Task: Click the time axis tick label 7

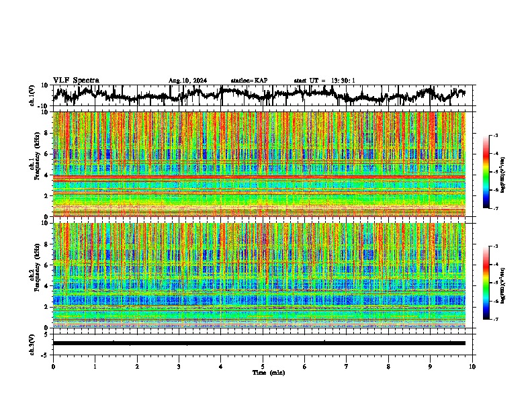Action: coord(347,367)
